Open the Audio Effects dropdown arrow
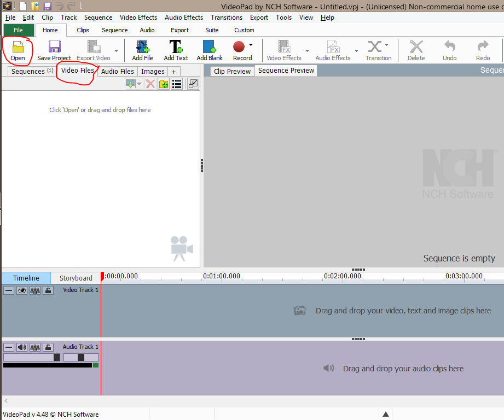This screenshot has width=504, height=420. [x=356, y=51]
